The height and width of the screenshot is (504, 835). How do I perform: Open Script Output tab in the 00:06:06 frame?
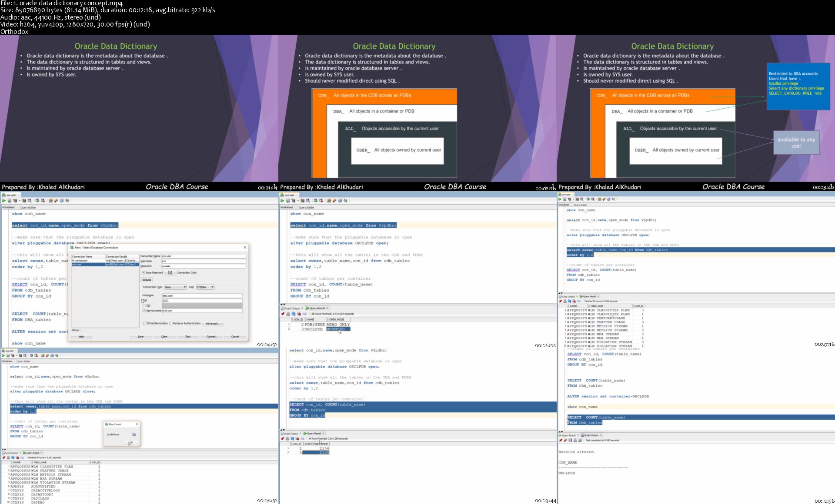pos(292,308)
